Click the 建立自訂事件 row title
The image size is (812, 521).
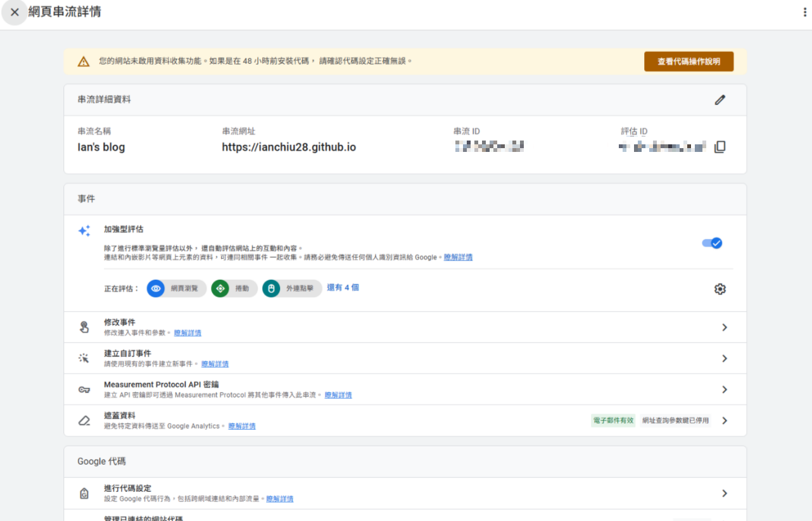(x=127, y=353)
